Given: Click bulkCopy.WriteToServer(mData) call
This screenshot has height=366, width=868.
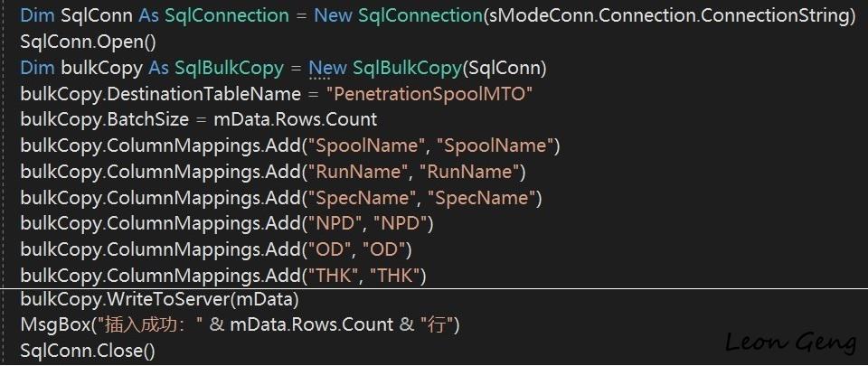Looking at the screenshot, I should (x=159, y=300).
